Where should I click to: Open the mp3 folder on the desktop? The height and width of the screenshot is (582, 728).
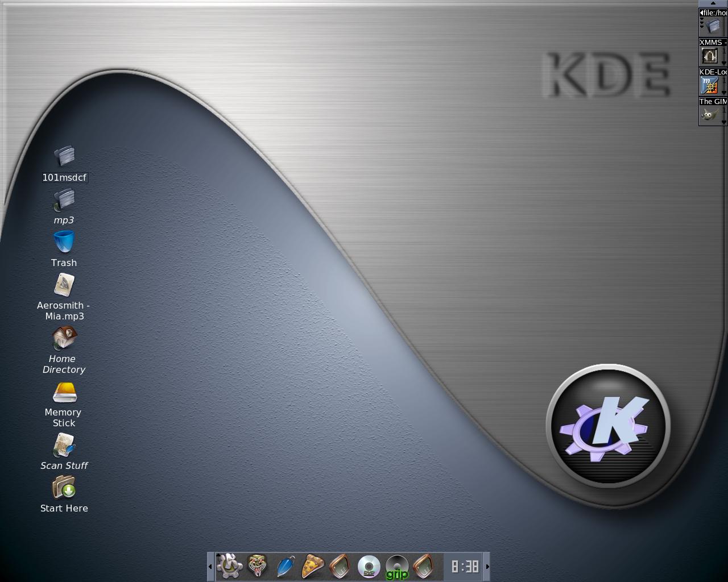coord(64,200)
